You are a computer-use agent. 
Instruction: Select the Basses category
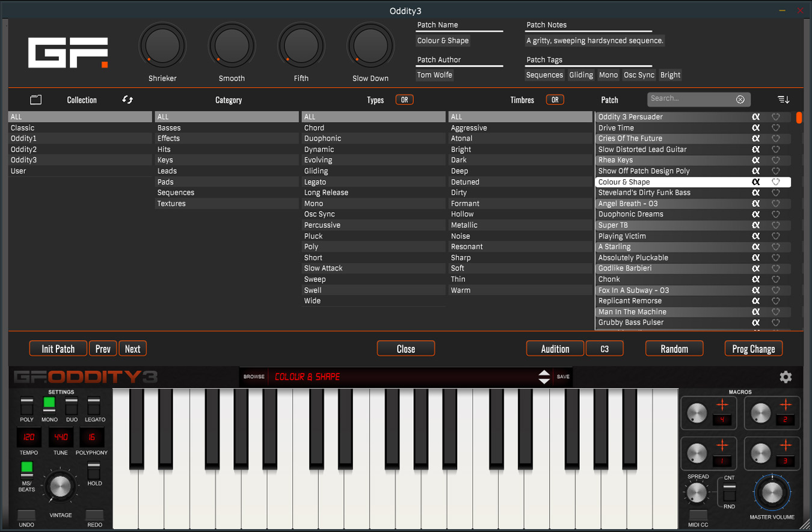pyautogui.click(x=169, y=128)
